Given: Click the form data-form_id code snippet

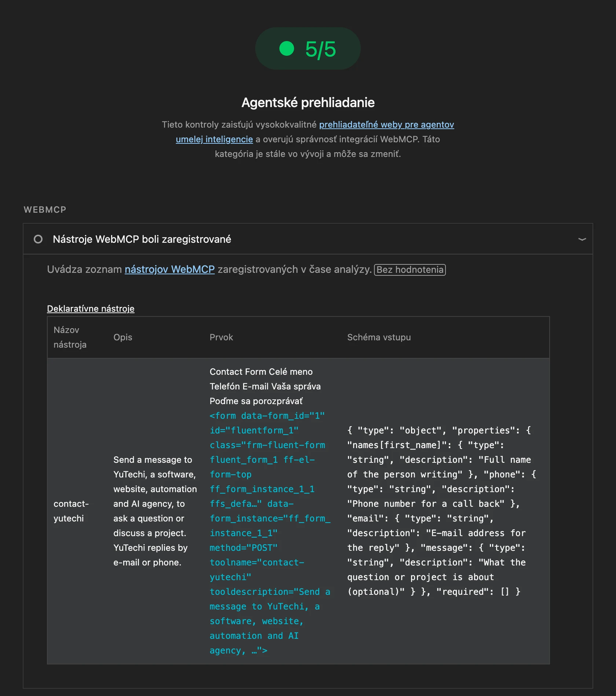Looking at the screenshot, I should 270,533.
